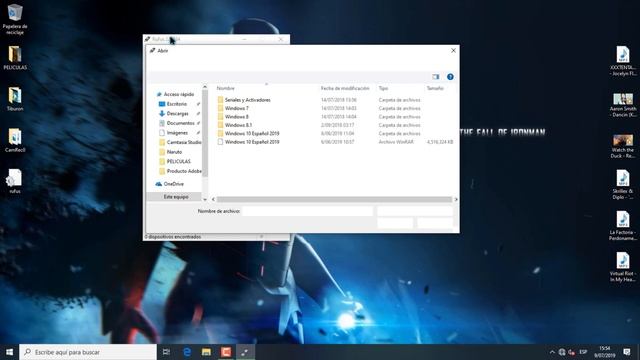The width and height of the screenshot is (640, 360).
Task: Click the Archivo WinRAR type cell
Action: tap(396, 142)
